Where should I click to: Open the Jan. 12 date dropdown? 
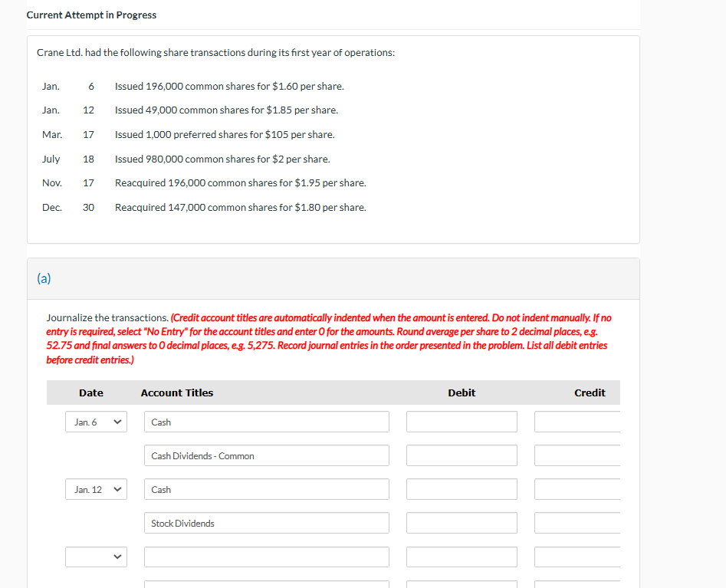[x=95, y=489]
